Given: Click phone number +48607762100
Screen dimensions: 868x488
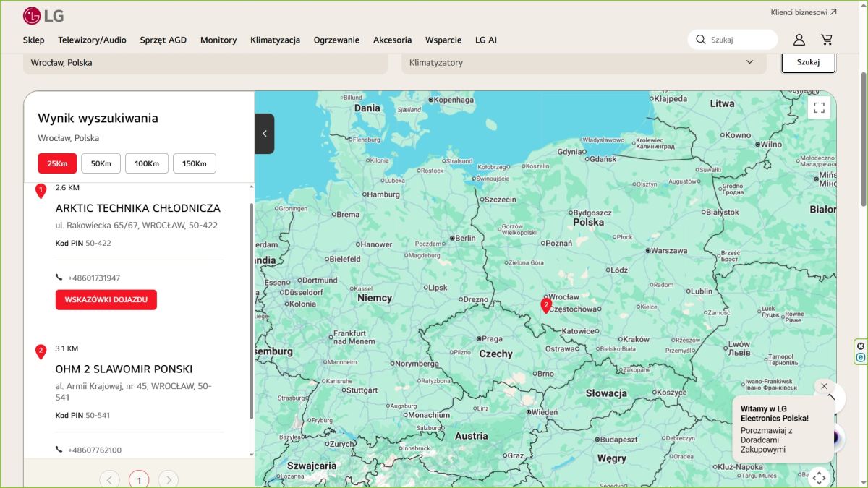Looking at the screenshot, I should tap(95, 450).
